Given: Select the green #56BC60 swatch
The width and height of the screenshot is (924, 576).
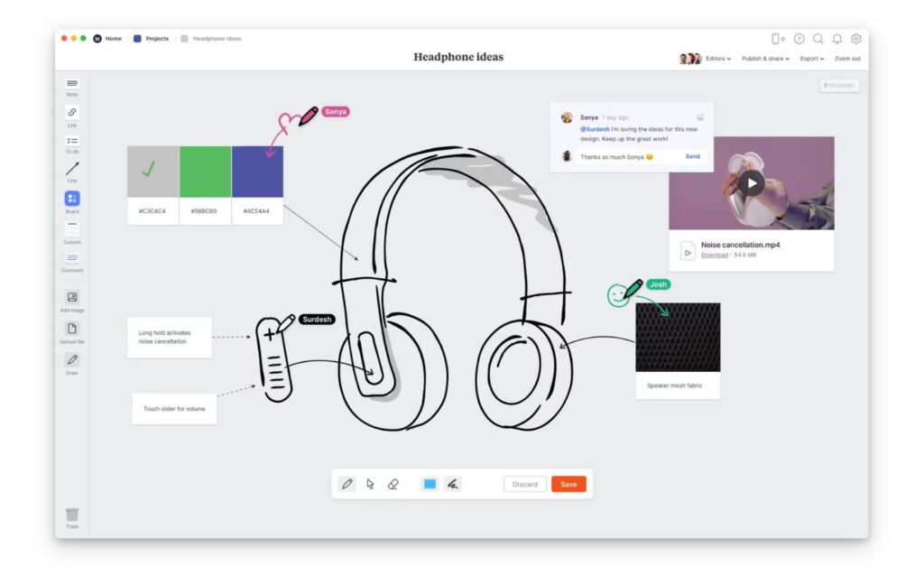Looking at the screenshot, I should click(x=205, y=172).
